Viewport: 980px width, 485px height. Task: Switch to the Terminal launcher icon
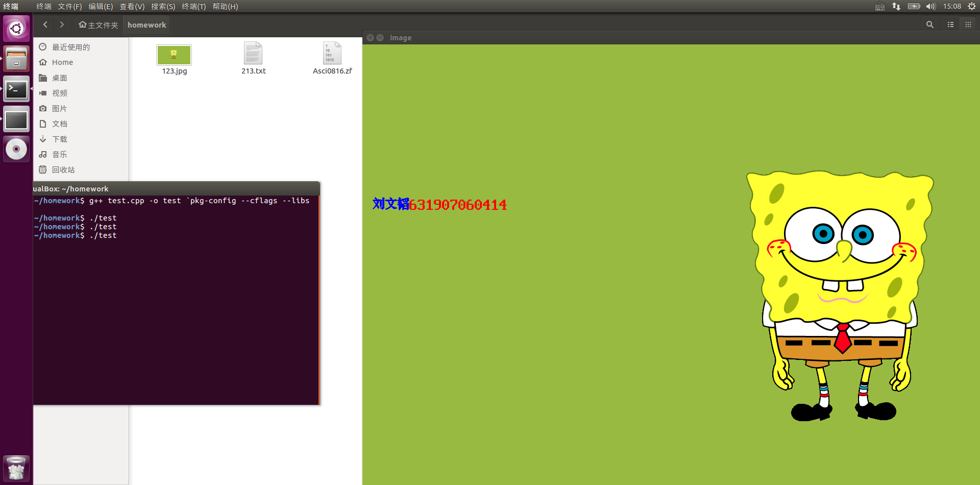16,89
